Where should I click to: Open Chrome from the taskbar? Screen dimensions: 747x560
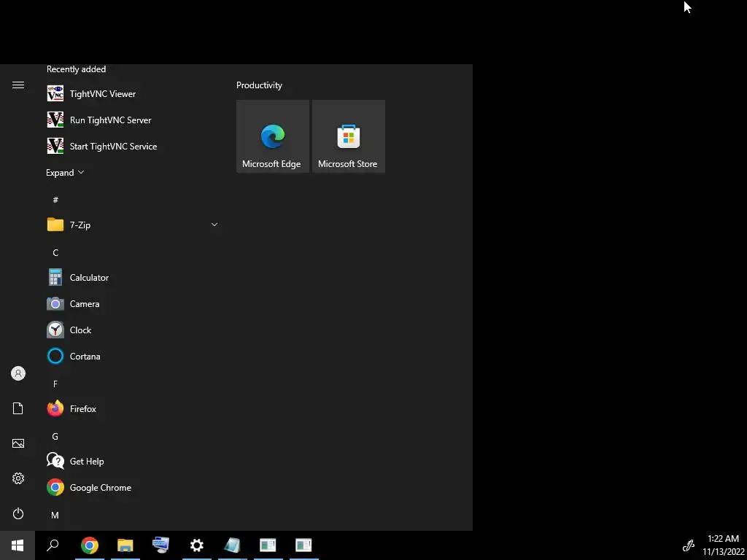pyautogui.click(x=90, y=545)
